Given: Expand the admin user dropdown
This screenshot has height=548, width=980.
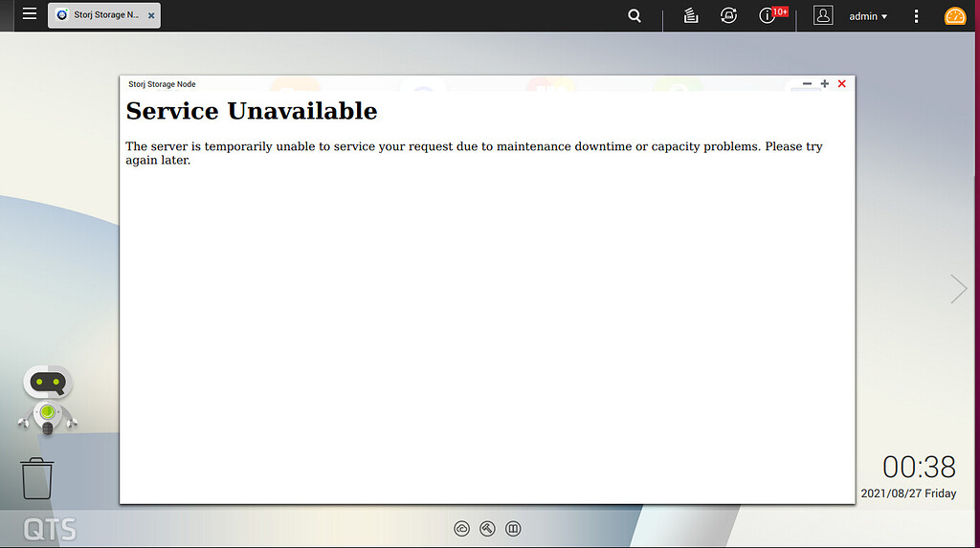Looking at the screenshot, I should 868,16.
